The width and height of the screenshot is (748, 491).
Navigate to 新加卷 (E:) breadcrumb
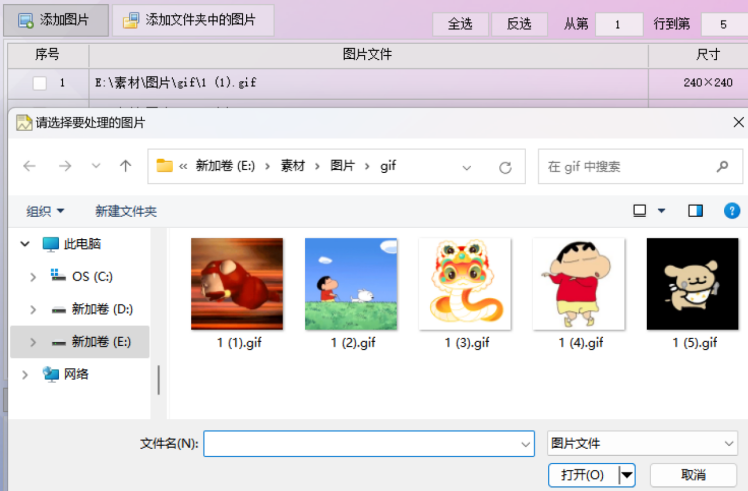[x=225, y=166]
